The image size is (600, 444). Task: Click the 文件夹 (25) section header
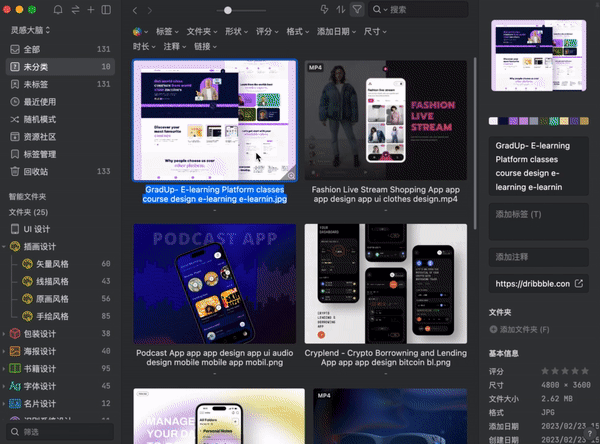(28, 212)
